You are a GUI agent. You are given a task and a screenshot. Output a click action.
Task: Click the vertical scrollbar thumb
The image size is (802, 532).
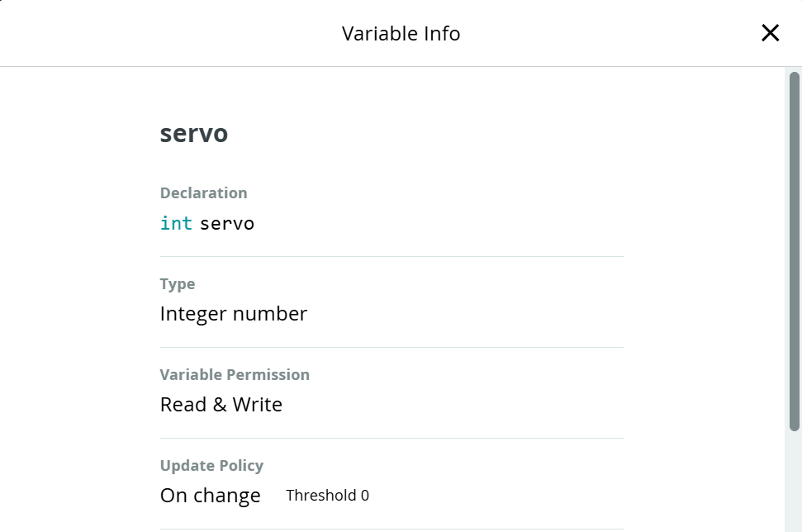click(795, 248)
